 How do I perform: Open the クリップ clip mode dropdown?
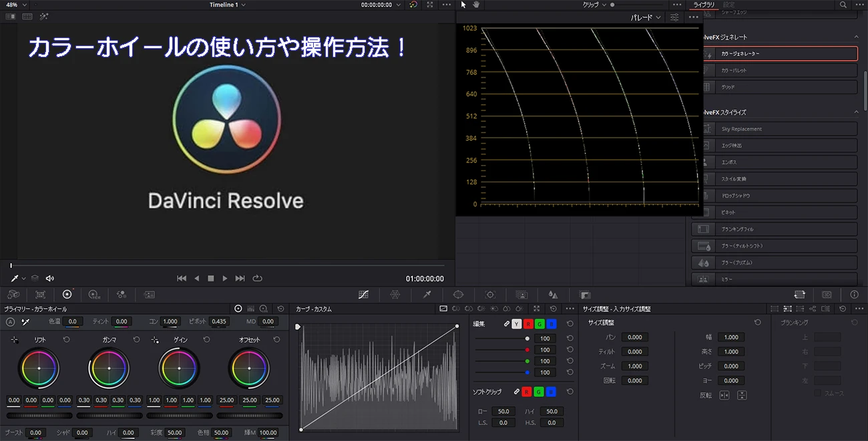tap(594, 5)
